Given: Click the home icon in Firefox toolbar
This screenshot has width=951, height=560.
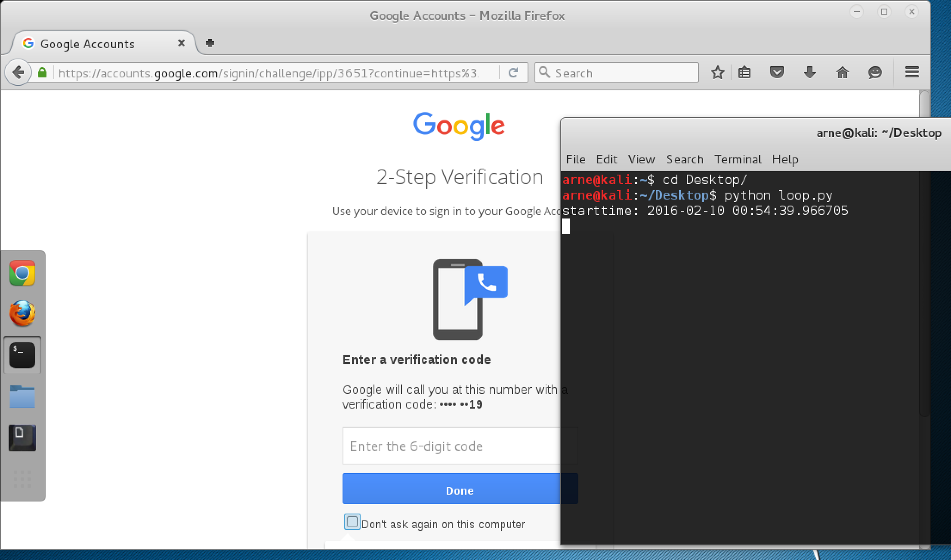Looking at the screenshot, I should tap(842, 73).
